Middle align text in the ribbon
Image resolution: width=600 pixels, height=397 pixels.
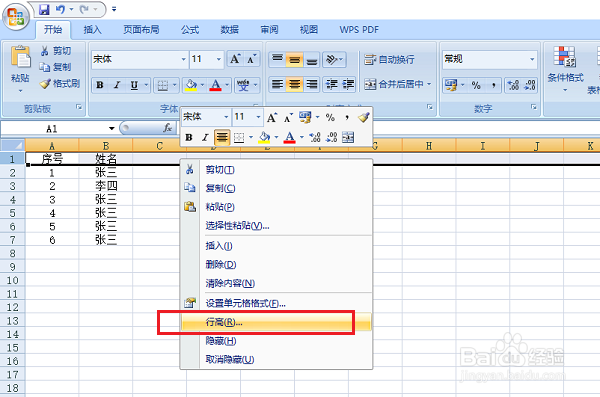pyautogui.click(x=294, y=60)
